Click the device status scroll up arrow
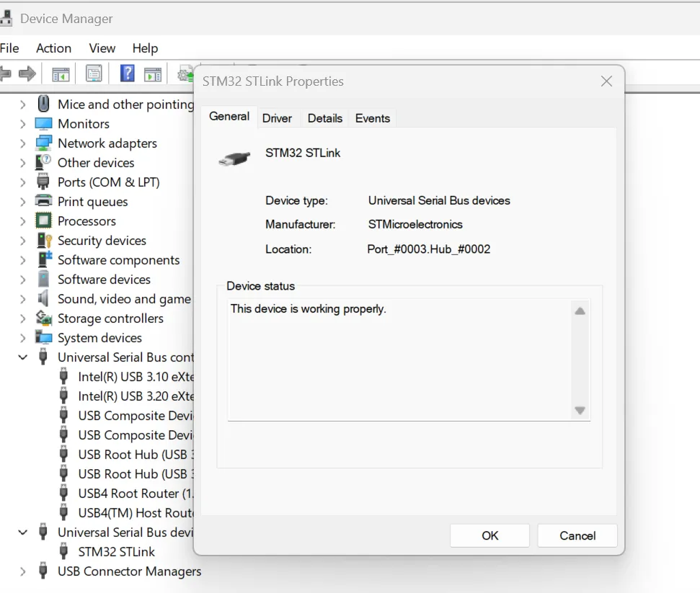Image resolution: width=700 pixels, height=593 pixels. coord(580,311)
